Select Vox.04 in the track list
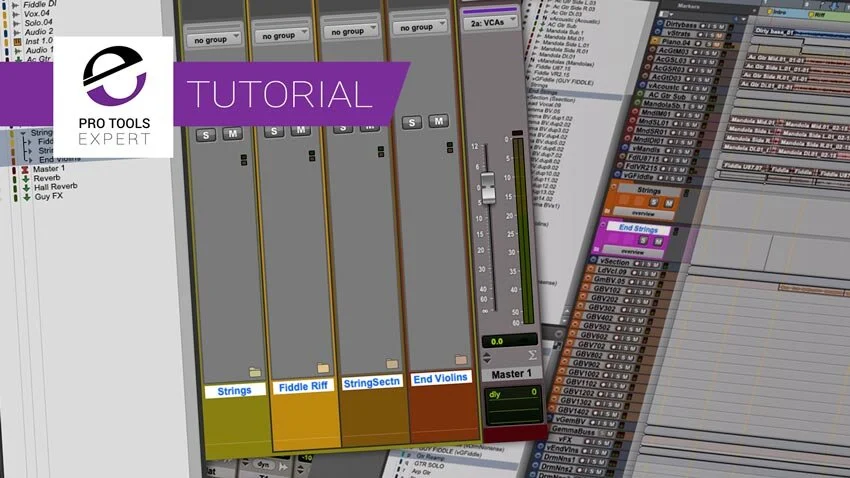 tap(37, 13)
